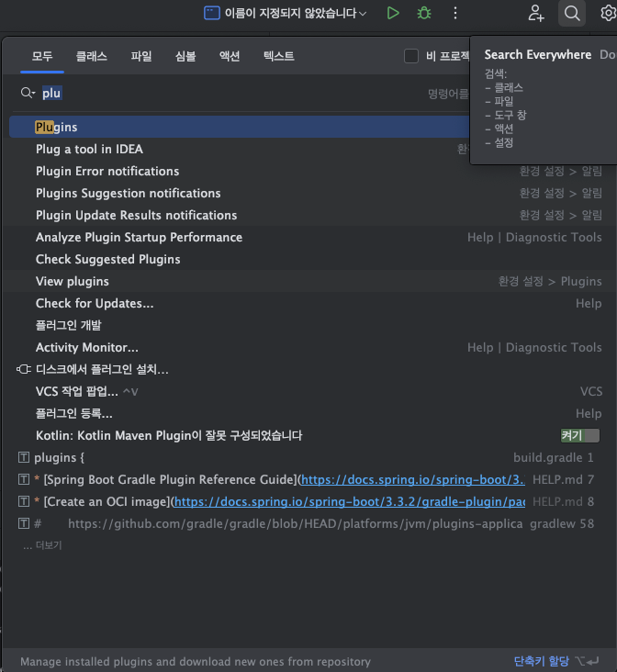Expand results with ... 더보기
This screenshot has height=672, width=617.
pos(42,545)
